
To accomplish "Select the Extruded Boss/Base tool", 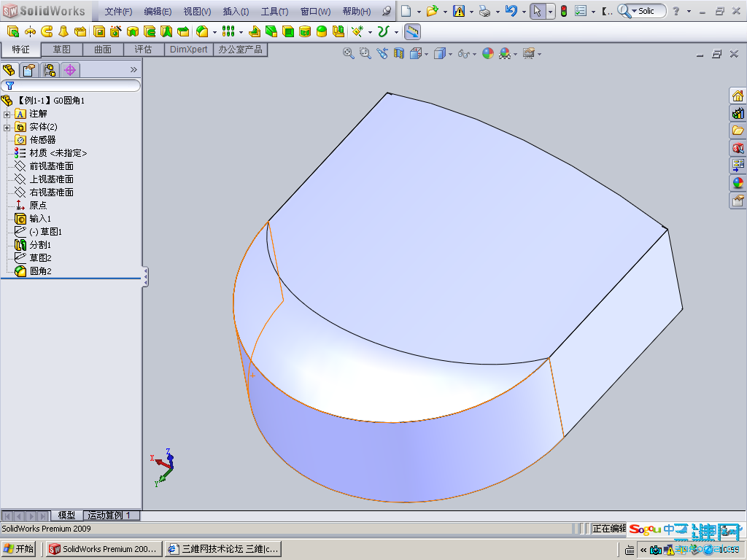I will (x=13, y=31).
